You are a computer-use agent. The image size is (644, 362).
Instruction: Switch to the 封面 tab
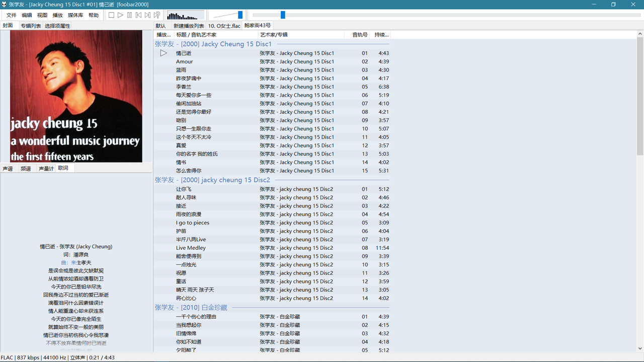coord(8,25)
